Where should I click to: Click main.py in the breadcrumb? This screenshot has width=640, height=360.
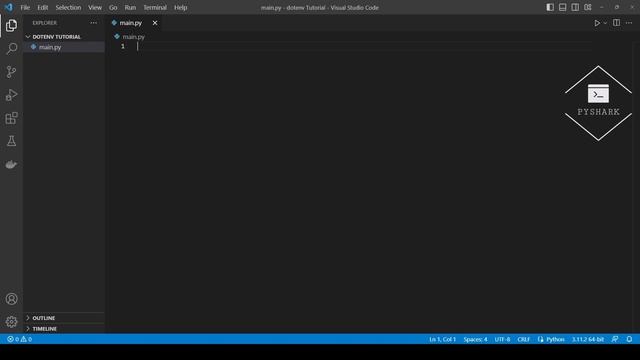[x=133, y=37]
